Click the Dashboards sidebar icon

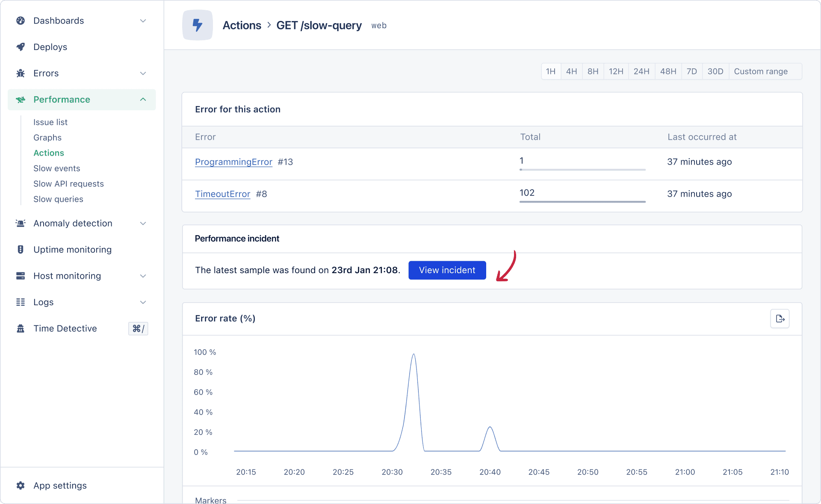21,21
